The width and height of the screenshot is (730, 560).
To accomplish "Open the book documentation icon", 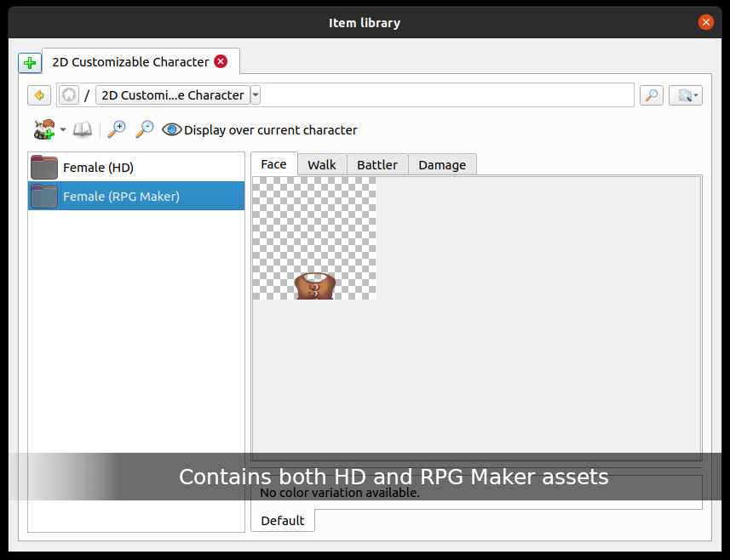I will click(x=83, y=129).
